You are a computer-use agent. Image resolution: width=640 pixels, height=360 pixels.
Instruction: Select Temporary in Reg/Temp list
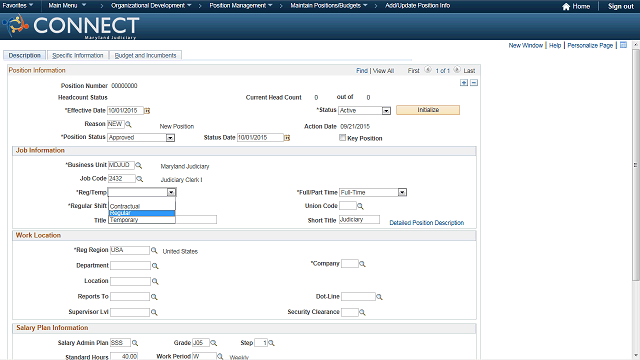coord(142,220)
